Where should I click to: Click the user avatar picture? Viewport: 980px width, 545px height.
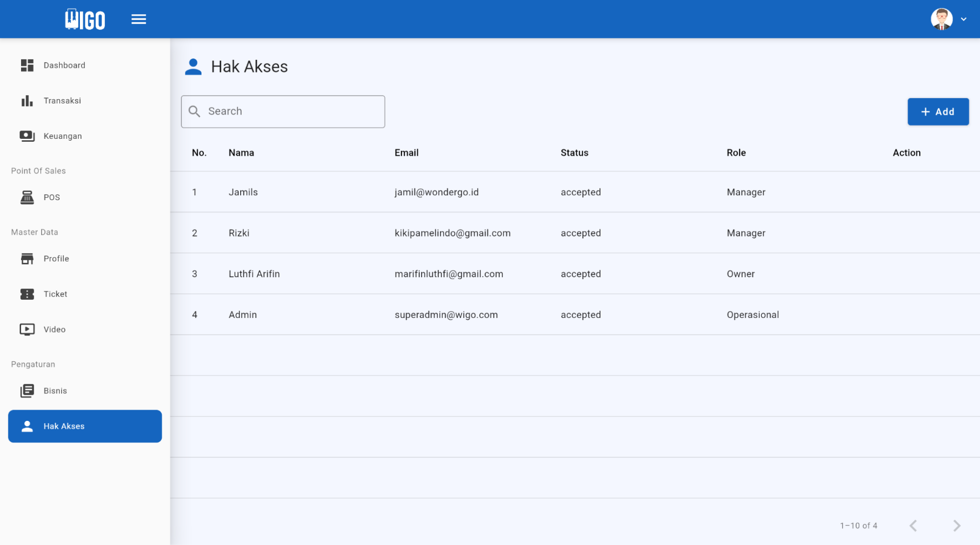pos(941,19)
